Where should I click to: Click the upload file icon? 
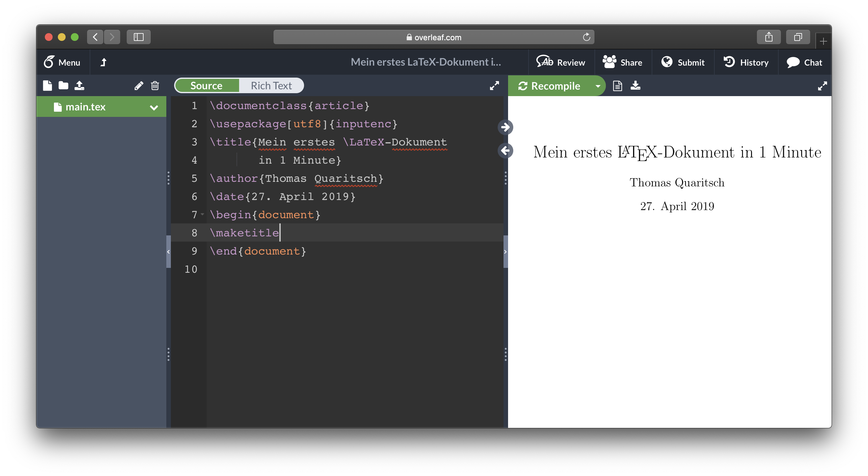pos(79,86)
